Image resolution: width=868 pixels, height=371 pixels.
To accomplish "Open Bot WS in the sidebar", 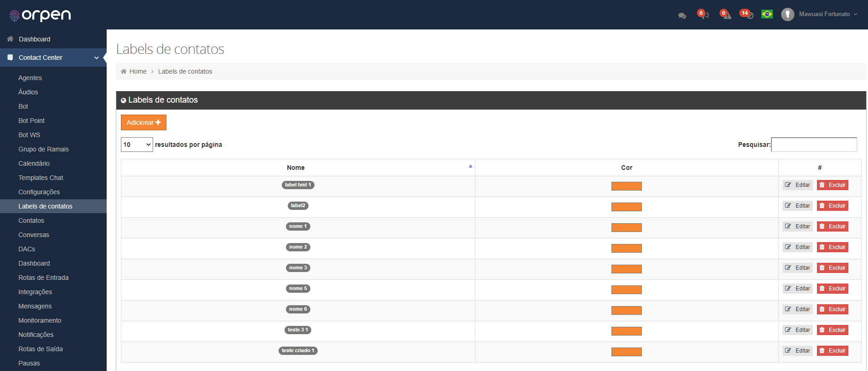I will 29,135.
